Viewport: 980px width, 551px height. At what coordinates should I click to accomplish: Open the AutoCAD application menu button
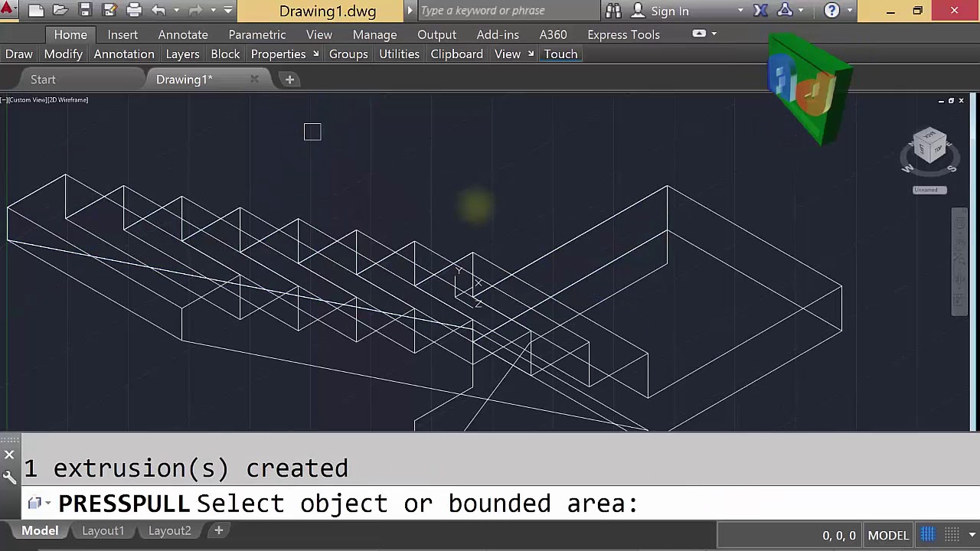tap(8, 10)
